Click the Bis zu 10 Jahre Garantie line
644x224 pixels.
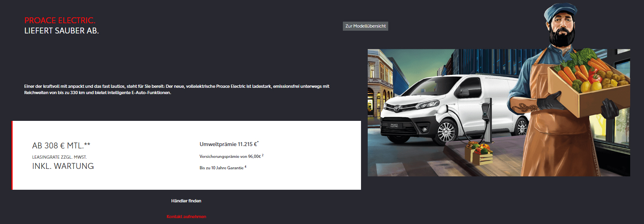[223, 168]
